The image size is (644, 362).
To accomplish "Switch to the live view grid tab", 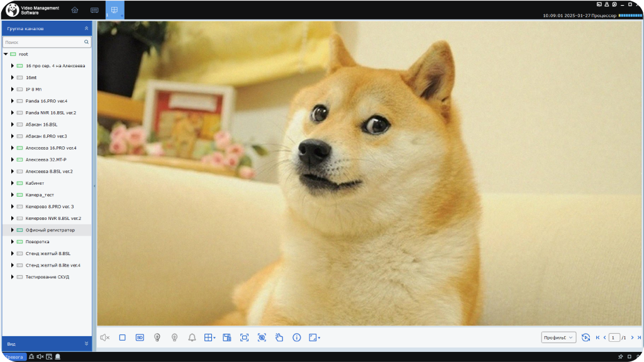I will coord(114,9).
